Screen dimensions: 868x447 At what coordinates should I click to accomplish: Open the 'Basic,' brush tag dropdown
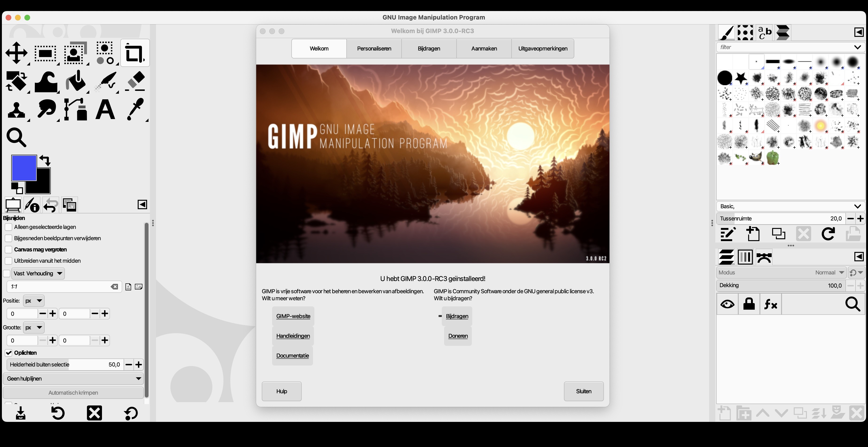point(790,206)
